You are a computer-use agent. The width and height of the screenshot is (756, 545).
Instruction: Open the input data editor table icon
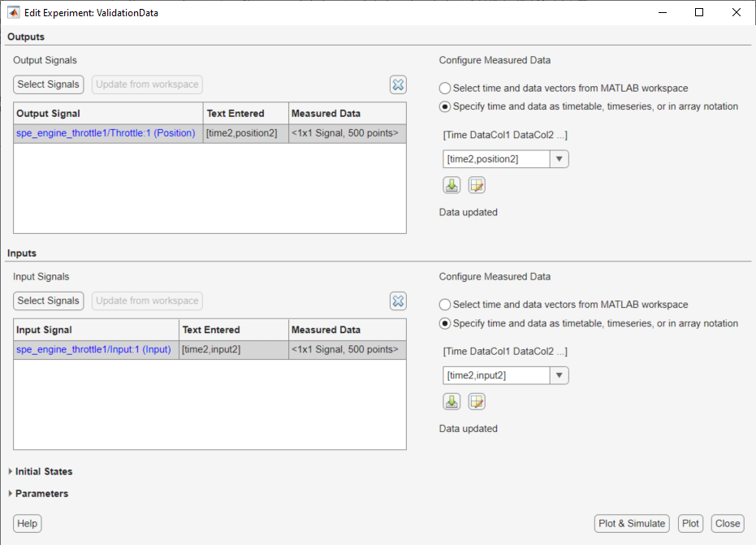tap(476, 401)
